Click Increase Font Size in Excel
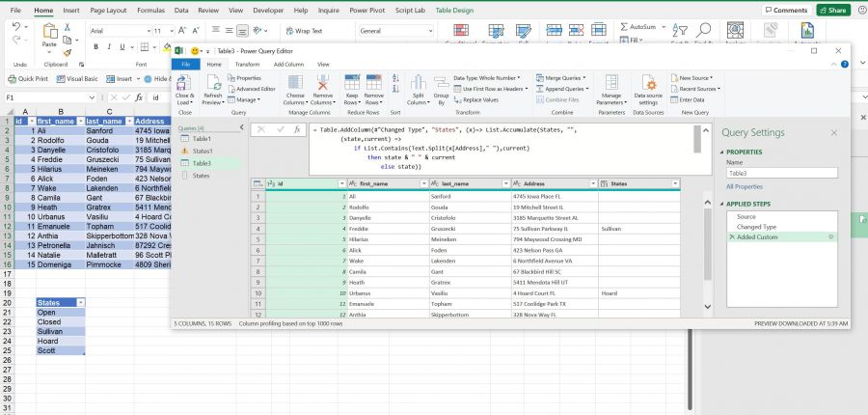The height and width of the screenshot is (415, 868). coord(181,31)
